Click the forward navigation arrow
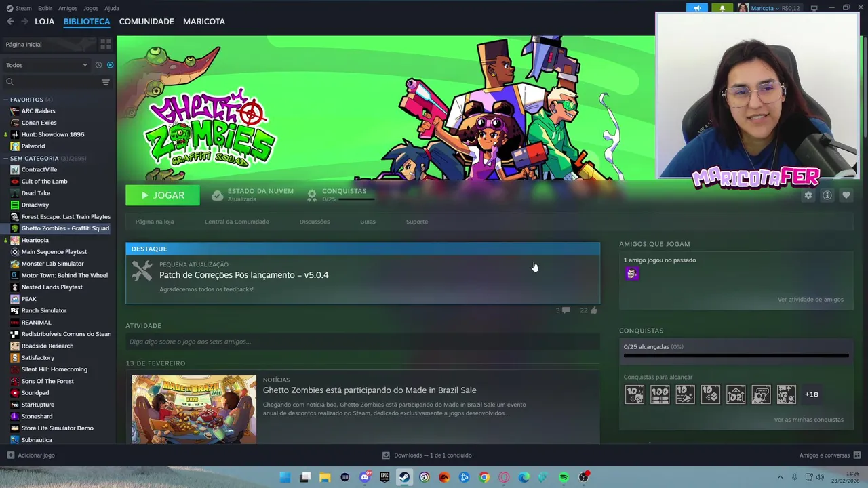 pyautogui.click(x=24, y=22)
